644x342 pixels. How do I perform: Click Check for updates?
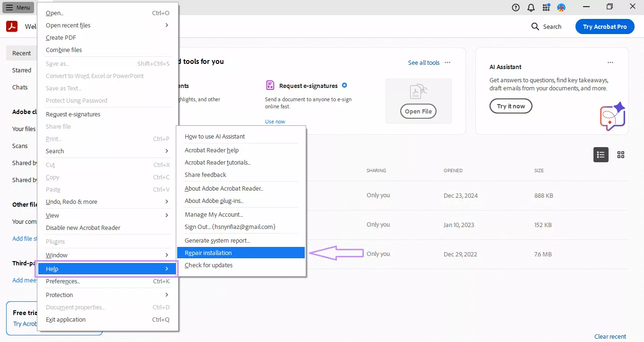[208, 265]
